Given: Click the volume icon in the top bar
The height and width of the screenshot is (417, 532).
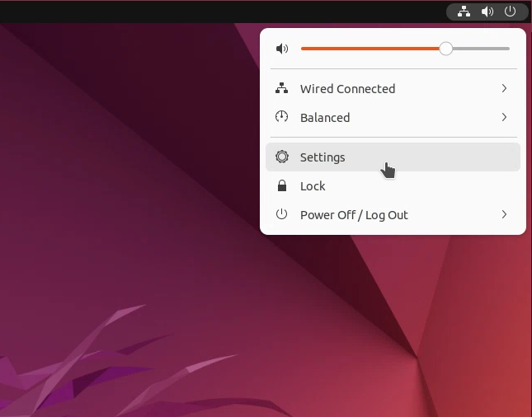Looking at the screenshot, I should pyautogui.click(x=487, y=12).
